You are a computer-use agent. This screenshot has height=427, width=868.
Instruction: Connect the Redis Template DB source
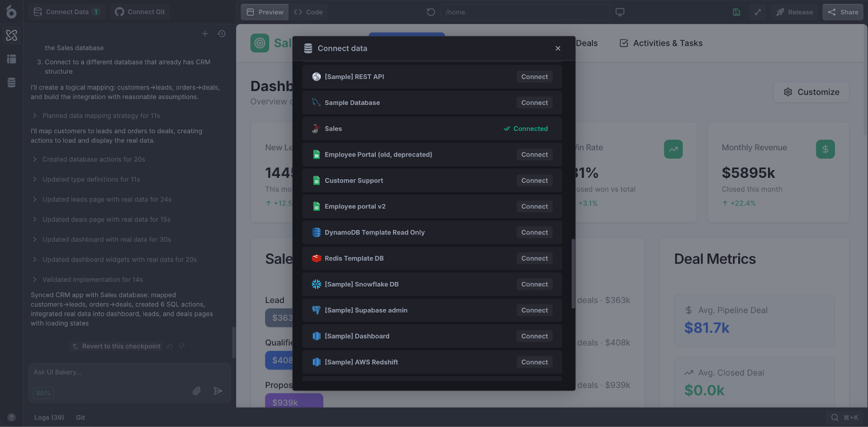pyautogui.click(x=534, y=258)
